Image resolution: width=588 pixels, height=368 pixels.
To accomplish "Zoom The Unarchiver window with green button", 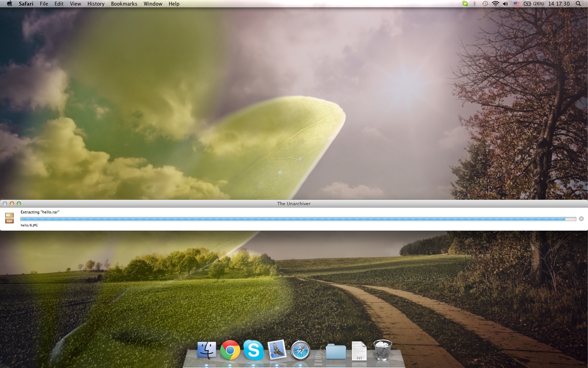I will (x=19, y=204).
